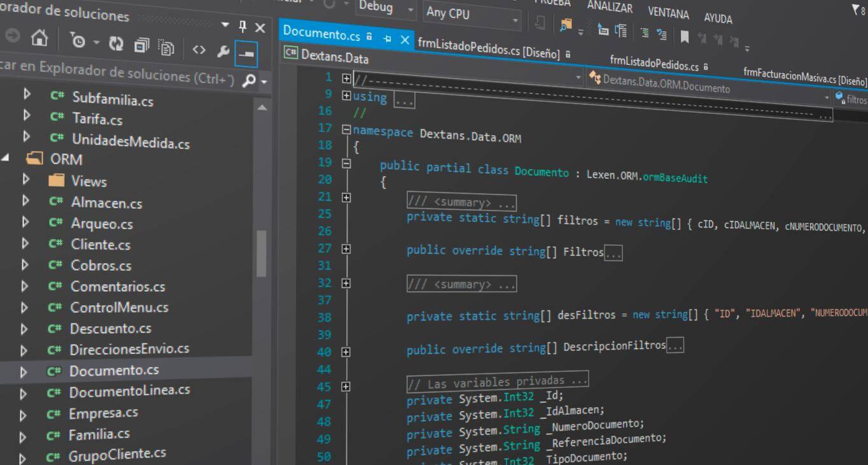Select Tarifa.cs in Solution Explorer
Screen dimensions: 868x465
(97, 118)
